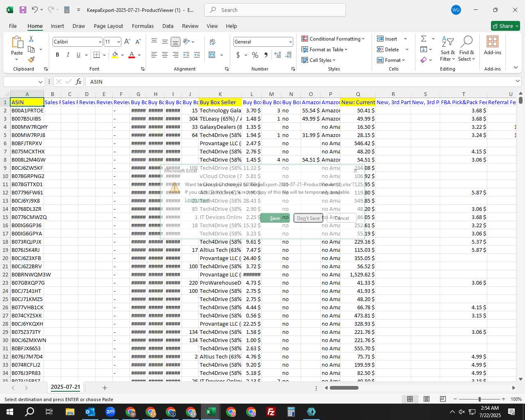Open the font size dropdown
Viewport: 525px width, 420px height.
119,42
